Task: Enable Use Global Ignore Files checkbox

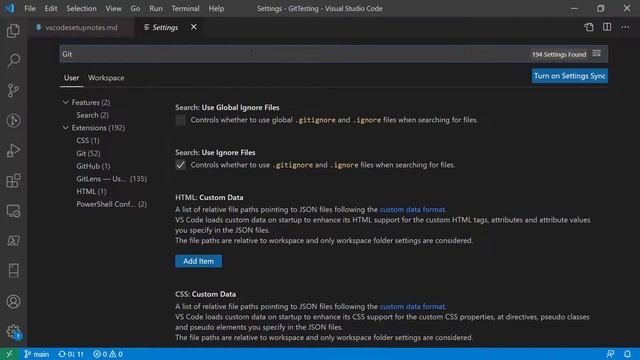Action: pos(180,120)
